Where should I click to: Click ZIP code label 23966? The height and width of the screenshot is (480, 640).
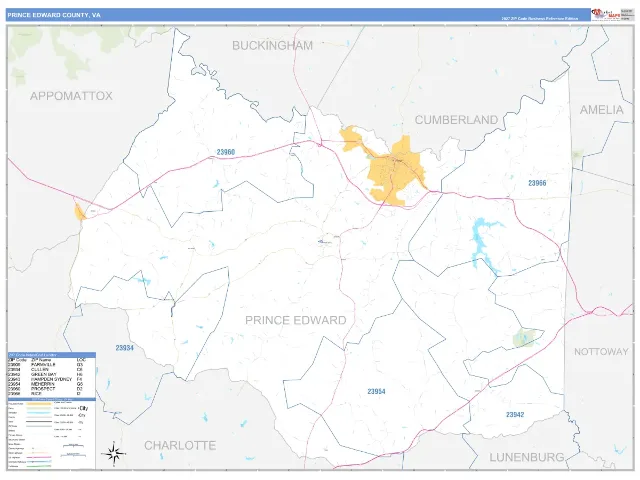[x=537, y=183]
